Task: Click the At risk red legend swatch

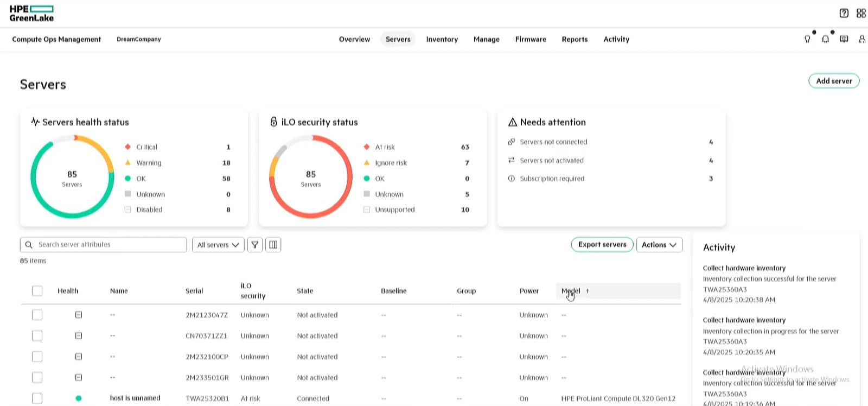Action: pyautogui.click(x=367, y=147)
